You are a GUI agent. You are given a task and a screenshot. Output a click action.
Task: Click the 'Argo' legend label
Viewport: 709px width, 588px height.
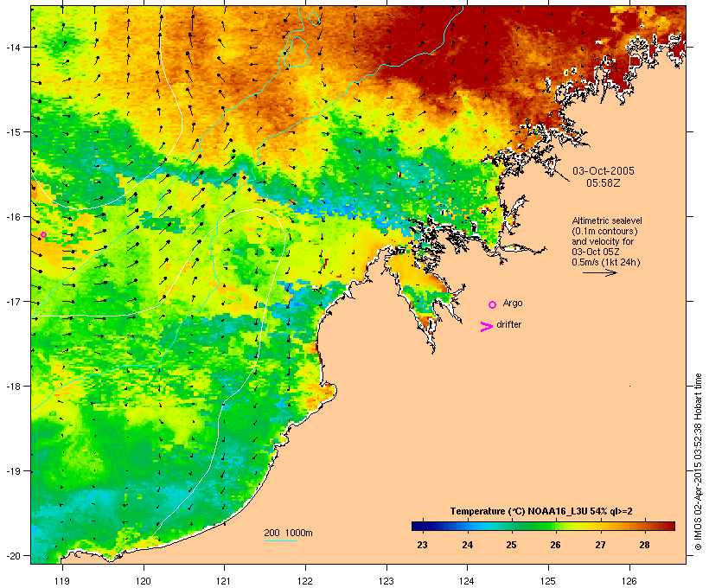click(x=513, y=303)
